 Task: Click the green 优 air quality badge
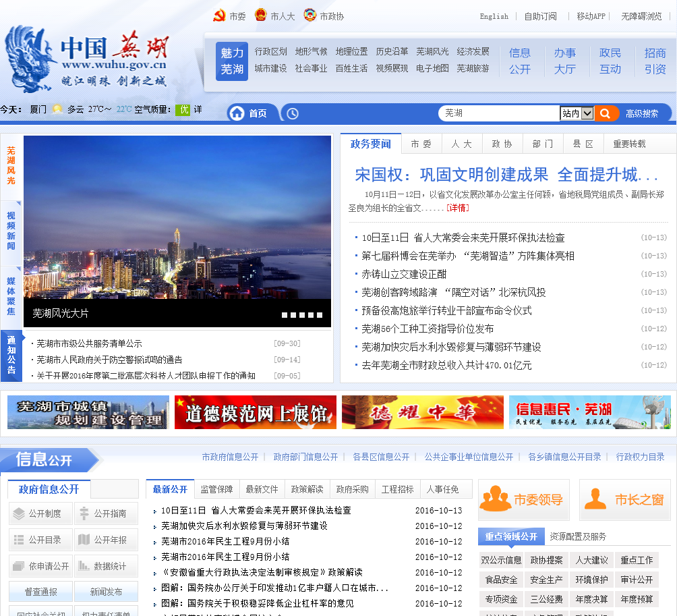coord(183,110)
